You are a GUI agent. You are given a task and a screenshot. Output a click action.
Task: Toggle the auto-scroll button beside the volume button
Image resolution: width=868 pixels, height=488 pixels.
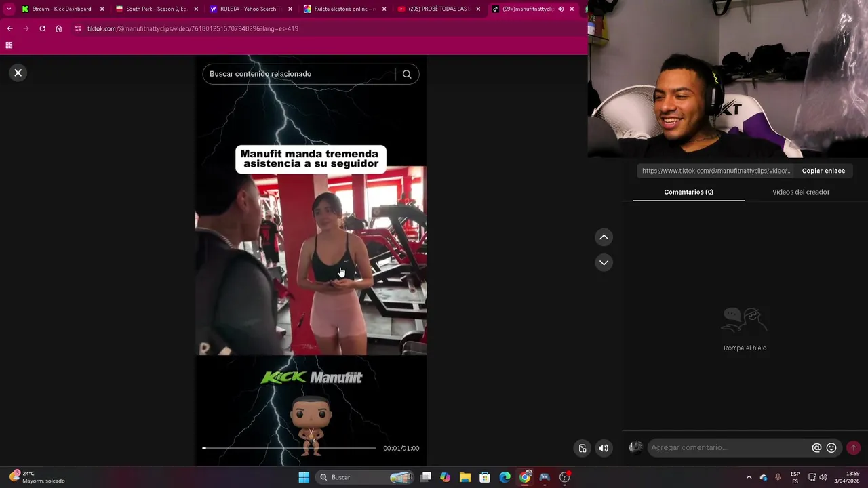coord(582,448)
